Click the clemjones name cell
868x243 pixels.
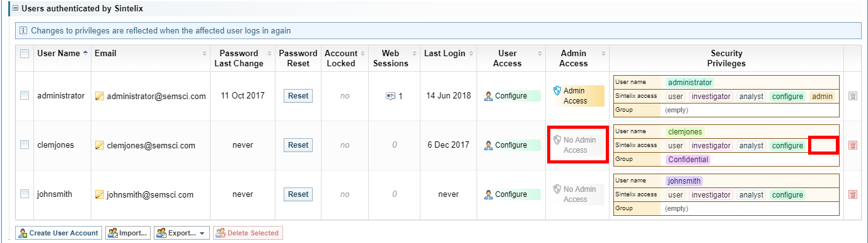pyautogui.click(x=55, y=145)
